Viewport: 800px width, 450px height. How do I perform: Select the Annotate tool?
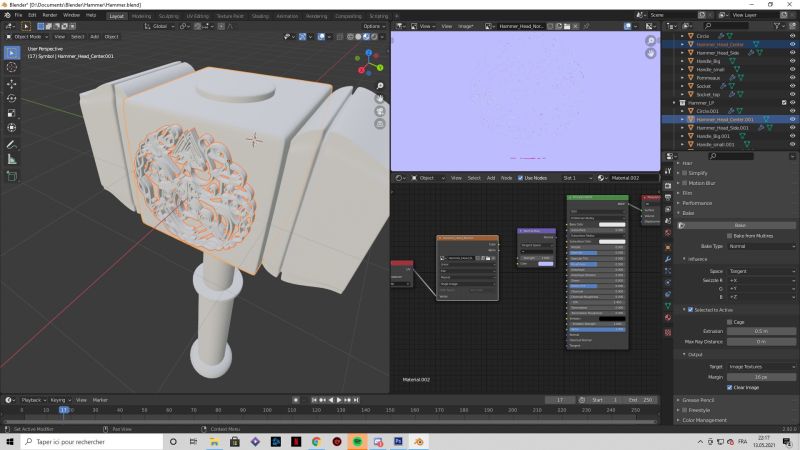click(12, 145)
